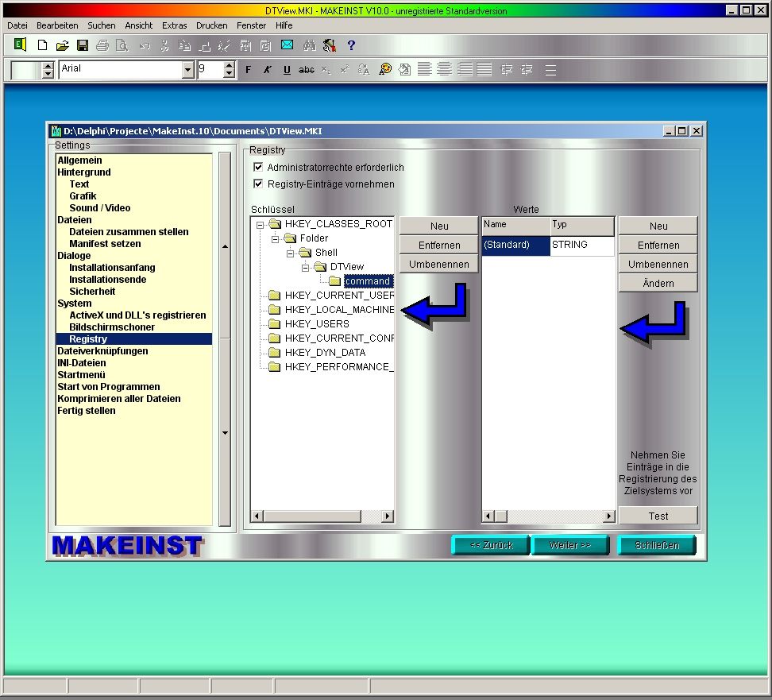The height and width of the screenshot is (700, 772).
Task: Click the envelope mail icon
Action: (287, 45)
